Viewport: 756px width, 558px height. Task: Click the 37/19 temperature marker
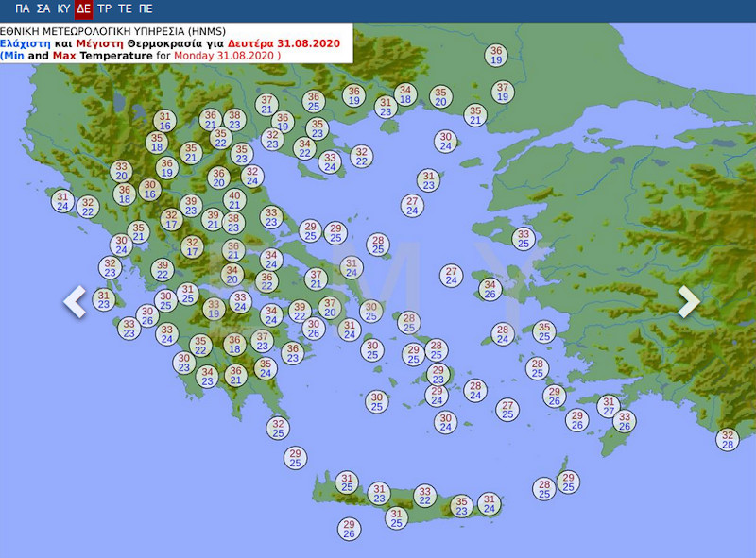[x=503, y=92]
